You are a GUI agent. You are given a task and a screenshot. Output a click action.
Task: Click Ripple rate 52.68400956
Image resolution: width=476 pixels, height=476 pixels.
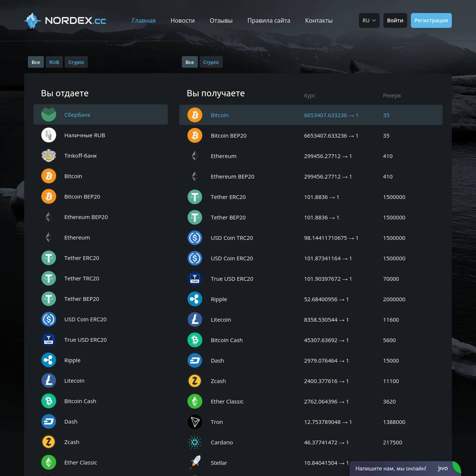coord(327,299)
